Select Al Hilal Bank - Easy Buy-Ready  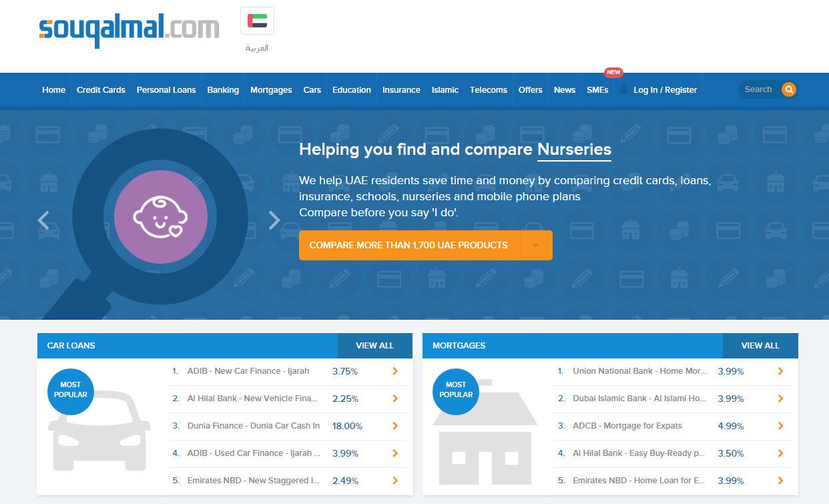[639, 453]
